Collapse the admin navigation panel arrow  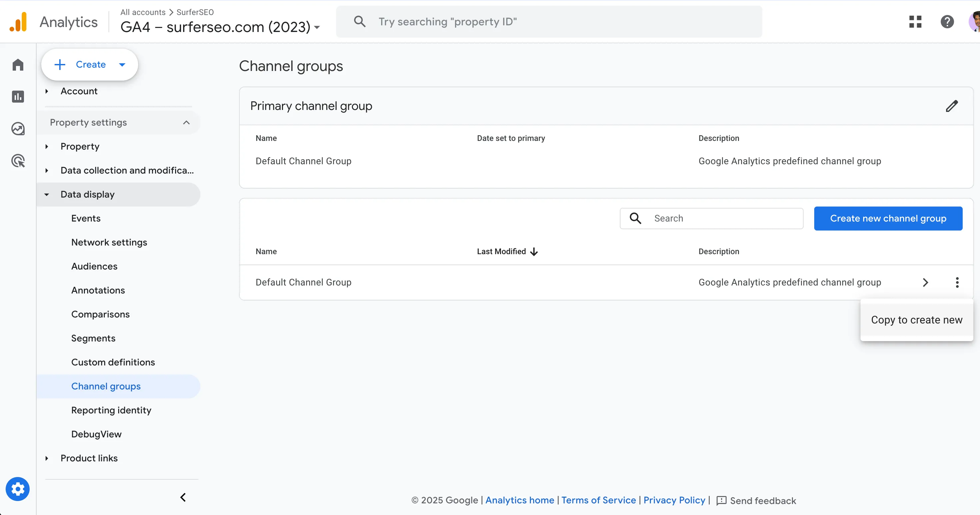click(183, 497)
